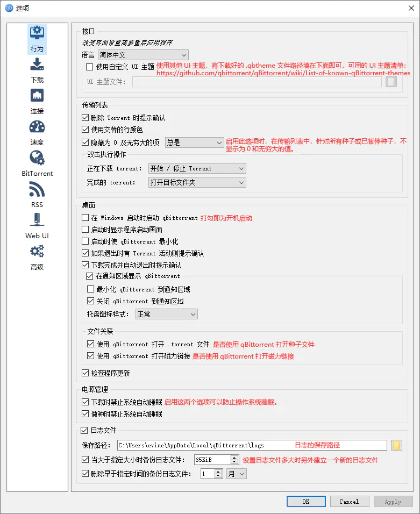This screenshot has height=514, width=420.
Task: Click the Cancel button
Action: [x=349, y=502]
